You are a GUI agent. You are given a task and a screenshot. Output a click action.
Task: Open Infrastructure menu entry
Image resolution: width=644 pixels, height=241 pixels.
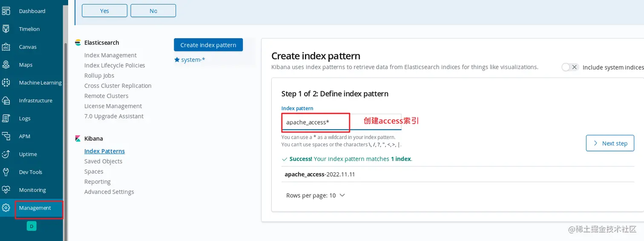pos(36,101)
